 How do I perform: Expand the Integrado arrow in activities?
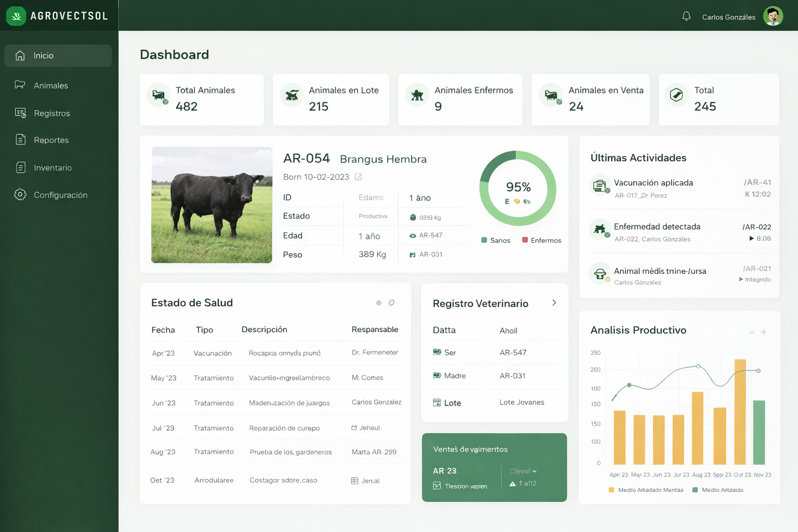(741, 280)
